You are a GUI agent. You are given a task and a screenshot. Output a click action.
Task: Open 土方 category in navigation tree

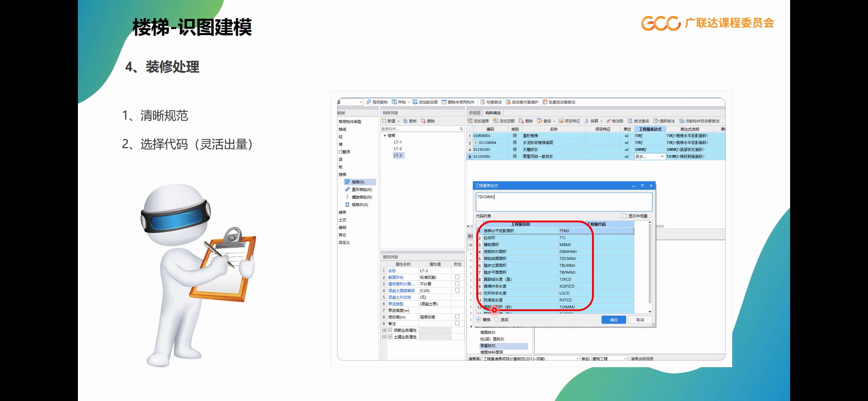point(342,220)
